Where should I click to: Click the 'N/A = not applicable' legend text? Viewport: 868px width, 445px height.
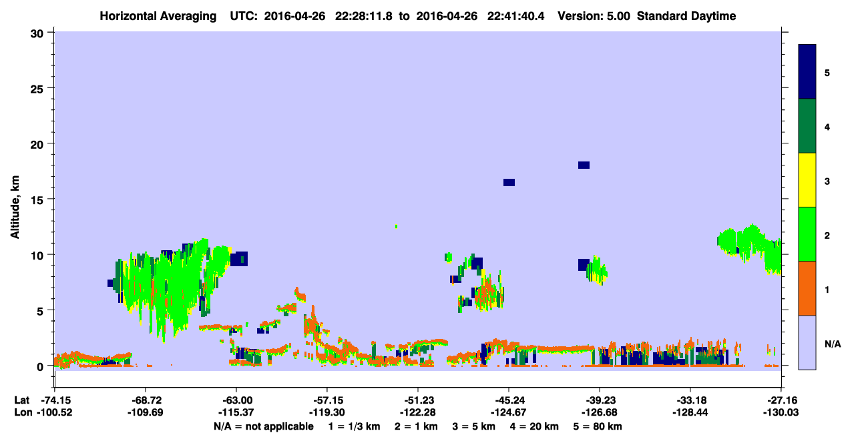(x=263, y=426)
